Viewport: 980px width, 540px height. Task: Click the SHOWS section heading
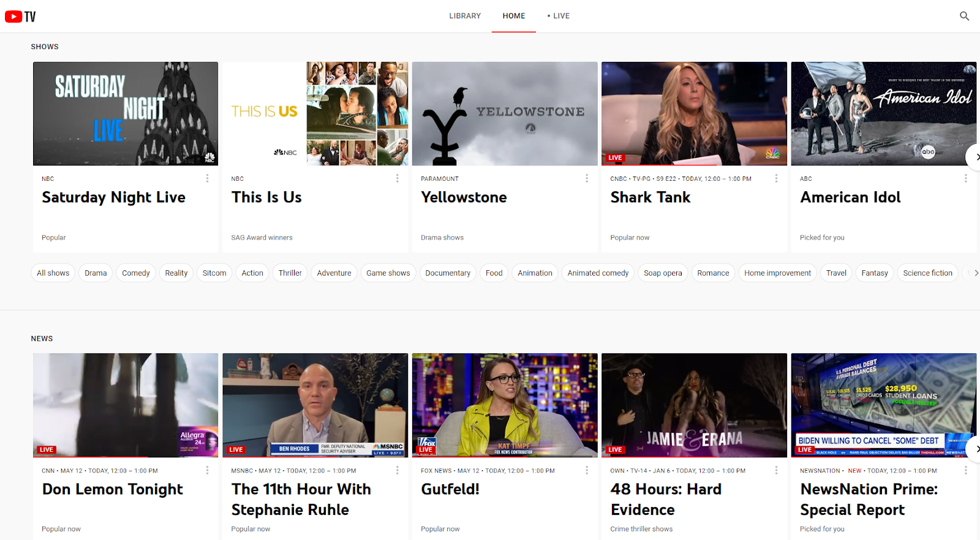click(45, 47)
